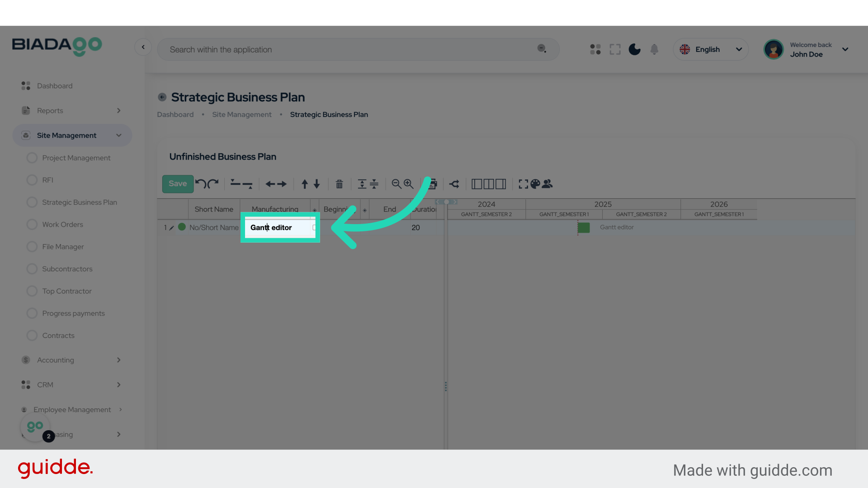Toggle the green status indicator on row 1
This screenshot has width=868, height=488.
pyautogui.click(x=181, y=227)
